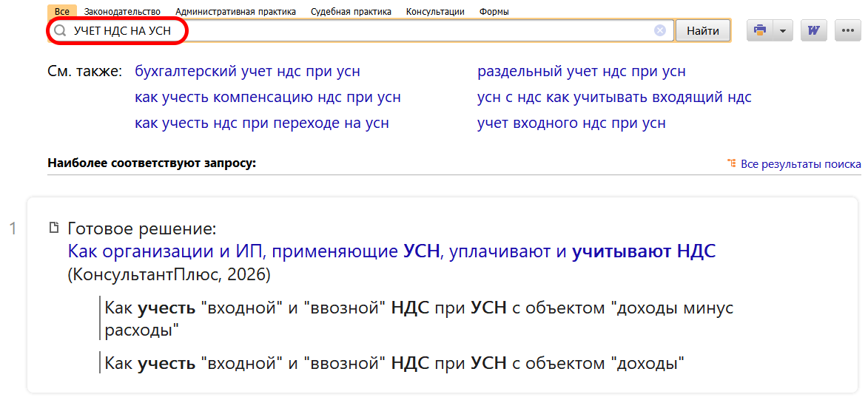
Task: Click the См. также label
Action: (x=84, y=72)
